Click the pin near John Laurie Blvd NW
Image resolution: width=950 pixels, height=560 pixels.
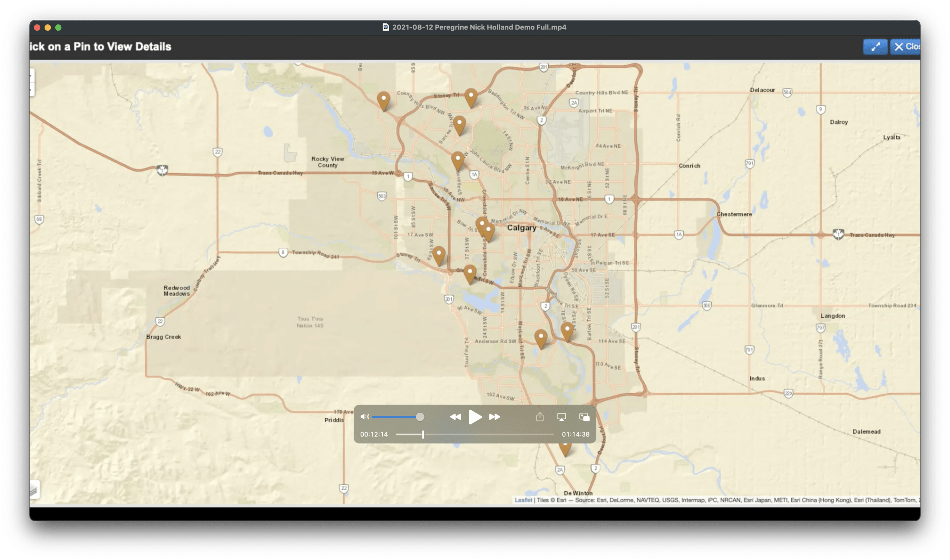tap(458, 161)
